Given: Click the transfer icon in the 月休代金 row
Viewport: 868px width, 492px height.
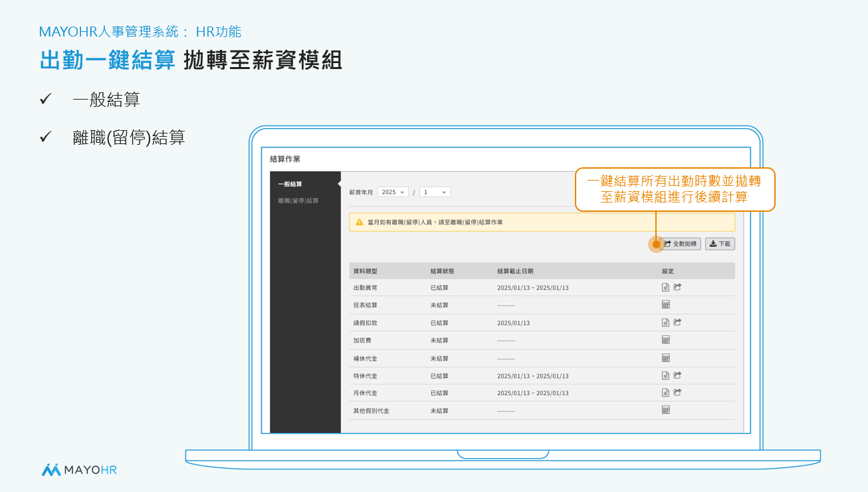Looking at the screenshot, I should 677,392.
